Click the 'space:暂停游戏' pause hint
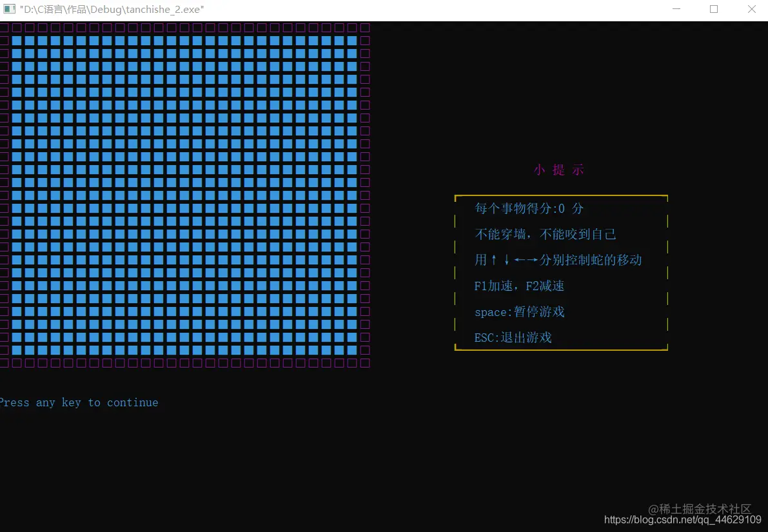This screenshot has height=532, width=768. pos(519,311)
